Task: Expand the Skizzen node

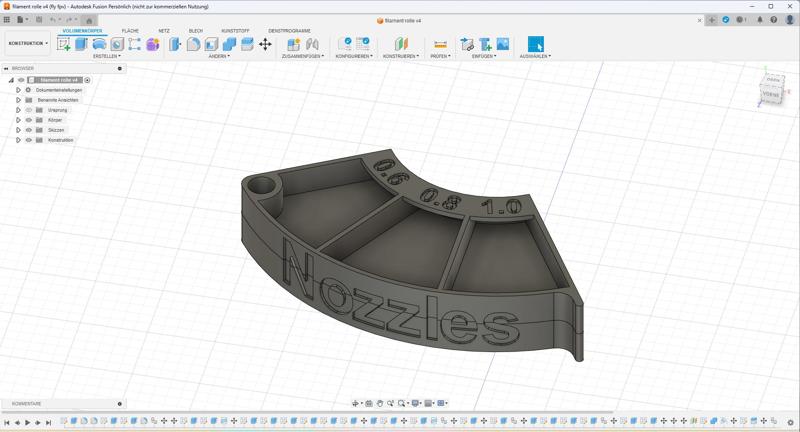Action: coord(18,130)
